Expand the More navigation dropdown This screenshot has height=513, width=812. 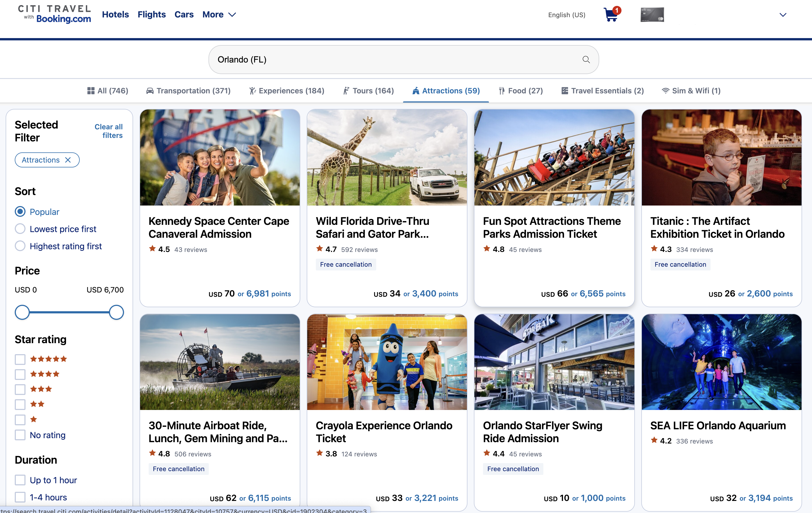pyautogui.click(x=219, y=14)
